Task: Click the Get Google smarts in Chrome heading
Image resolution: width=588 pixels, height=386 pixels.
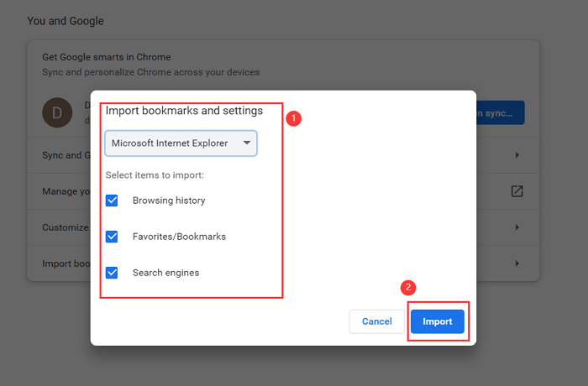Action: [x=106, y=57]
